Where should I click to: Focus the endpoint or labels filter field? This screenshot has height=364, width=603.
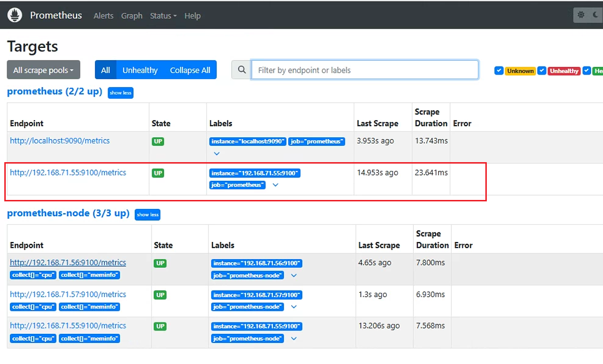coord(365,70)
